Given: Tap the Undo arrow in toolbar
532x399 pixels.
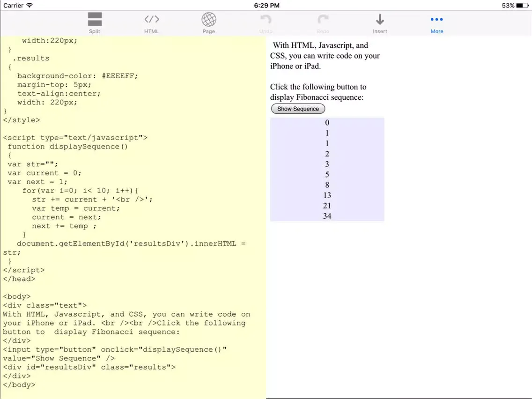Looking at the screenshot, I should tap(266, 23).
